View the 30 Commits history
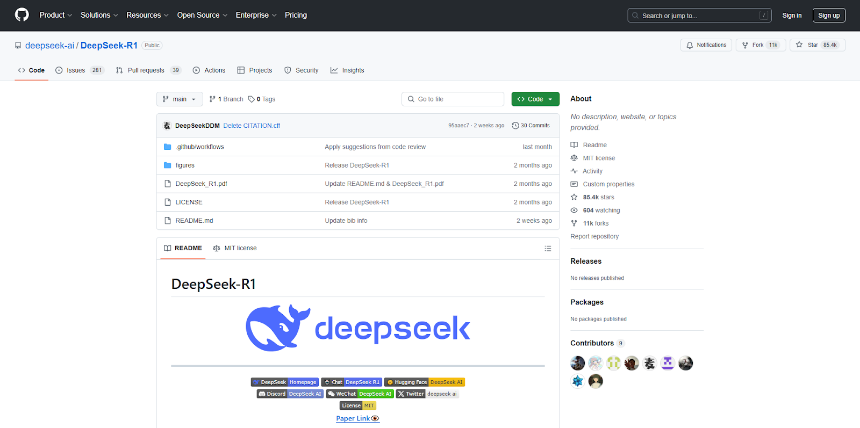 [530, 126]
